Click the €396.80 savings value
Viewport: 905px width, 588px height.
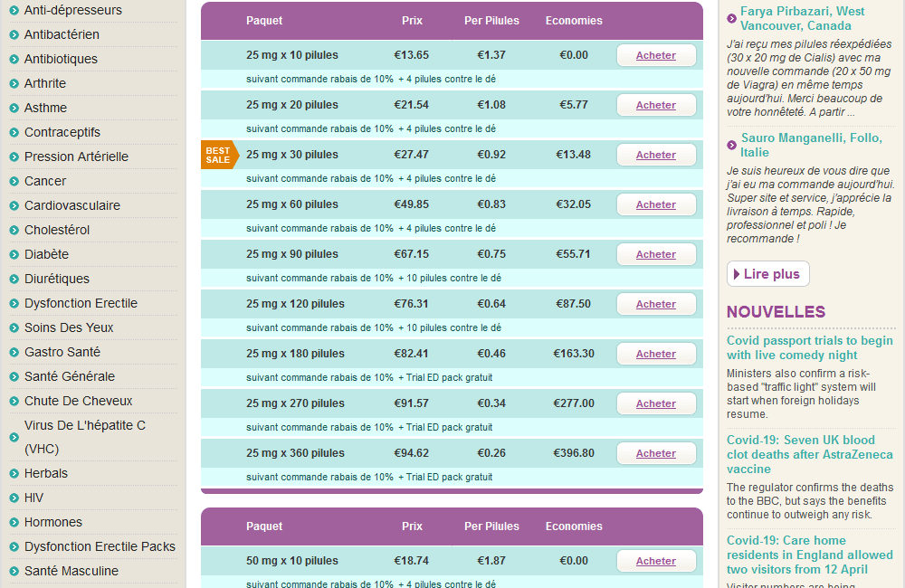click(574, 453)
